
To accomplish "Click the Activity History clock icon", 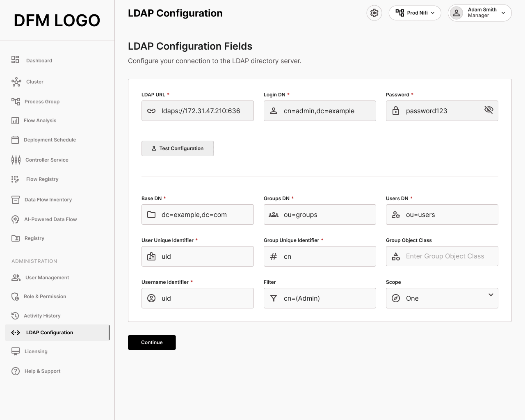I will [15, 316].
